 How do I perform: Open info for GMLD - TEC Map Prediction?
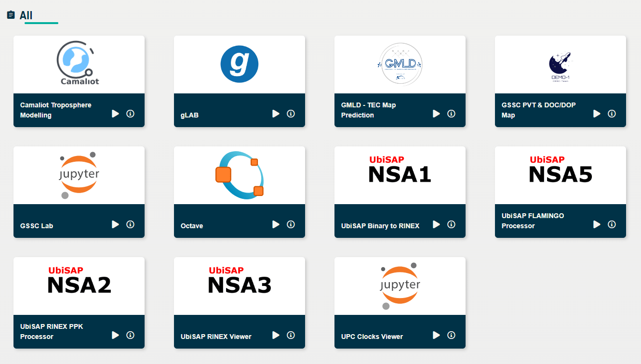451,114
